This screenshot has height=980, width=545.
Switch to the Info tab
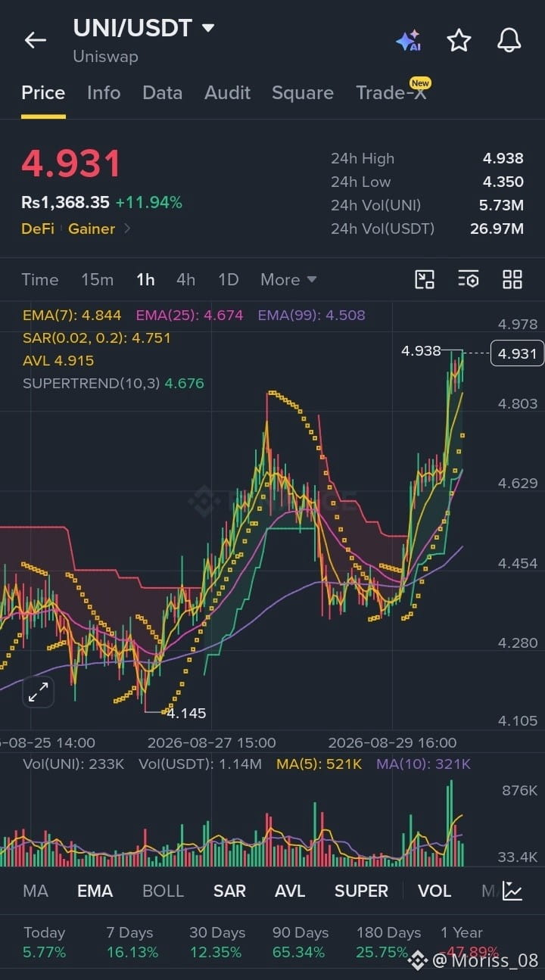coord(104,92)
